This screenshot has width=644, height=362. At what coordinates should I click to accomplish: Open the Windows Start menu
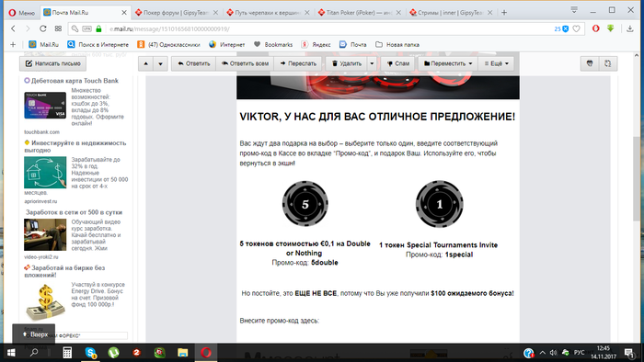(x=11, y=353)
